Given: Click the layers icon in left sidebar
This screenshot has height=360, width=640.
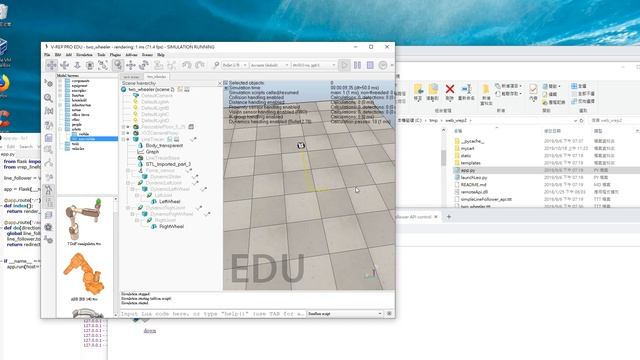Looking at the screenshot, I should 49,215.
